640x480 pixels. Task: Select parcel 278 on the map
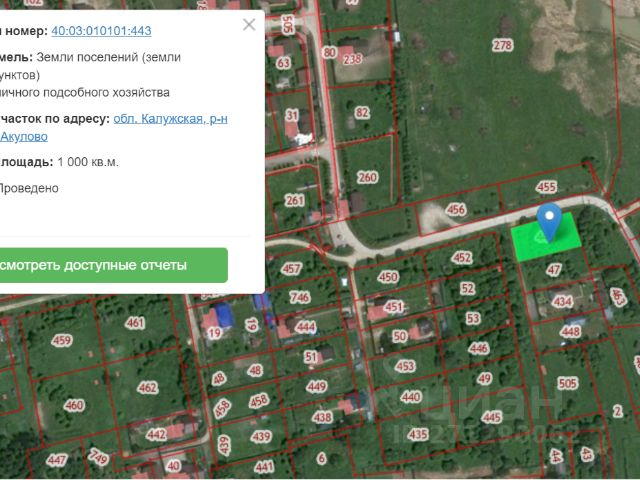(x=502, y=45)
